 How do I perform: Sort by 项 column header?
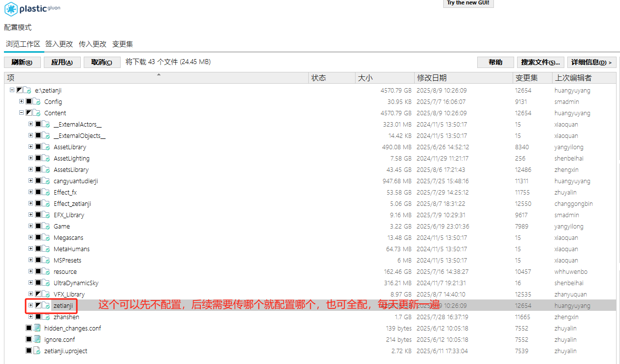pyautogui.click(x=157, y=78)
